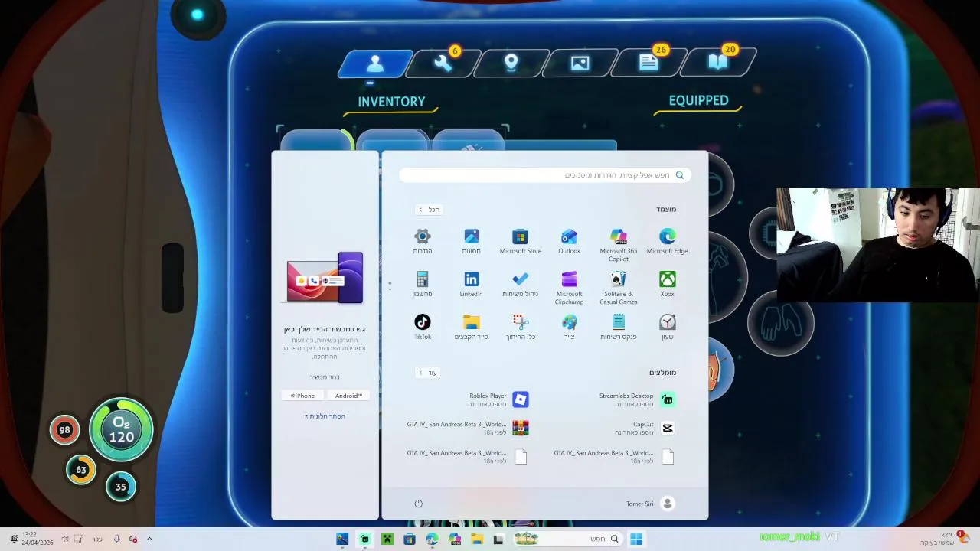
Task: Open the Clock app (שעון)
Action: (x=668, y=328)
